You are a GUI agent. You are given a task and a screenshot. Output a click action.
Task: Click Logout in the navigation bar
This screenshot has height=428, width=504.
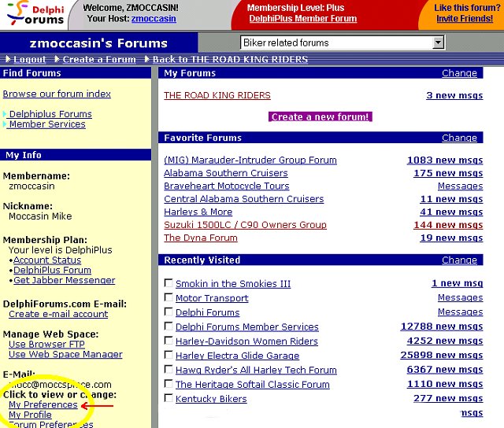click(29, 59)
